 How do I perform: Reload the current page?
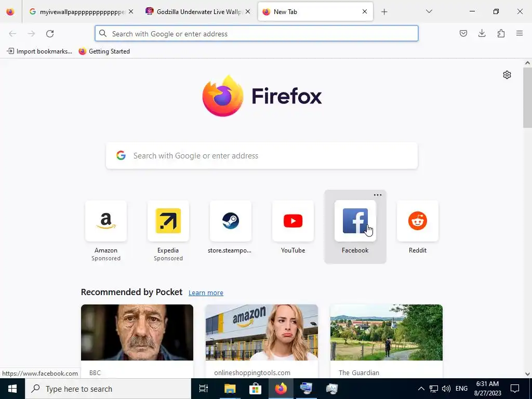coord(50,34)
